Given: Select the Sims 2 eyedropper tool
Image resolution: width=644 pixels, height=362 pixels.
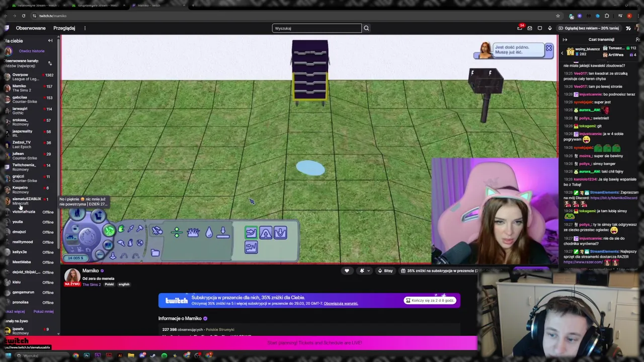Looking at the screenshot, I should click(x=130, y=229).
